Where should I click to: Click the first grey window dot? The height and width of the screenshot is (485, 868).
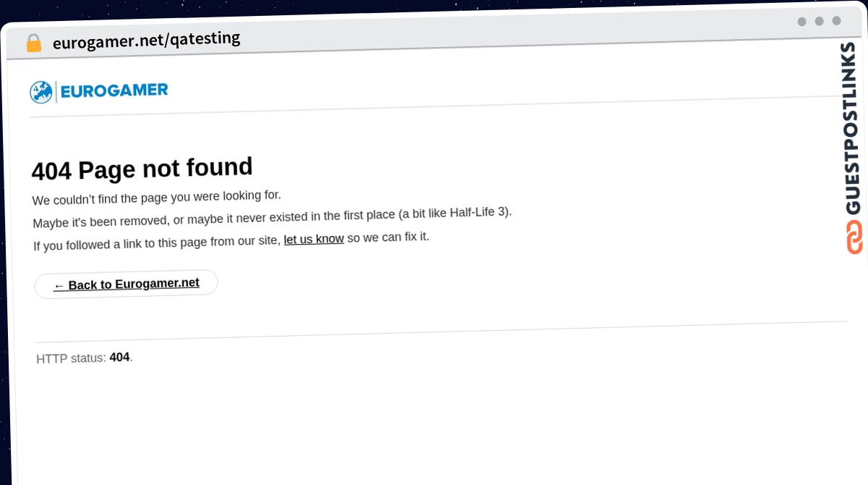[x=801, y=22]
